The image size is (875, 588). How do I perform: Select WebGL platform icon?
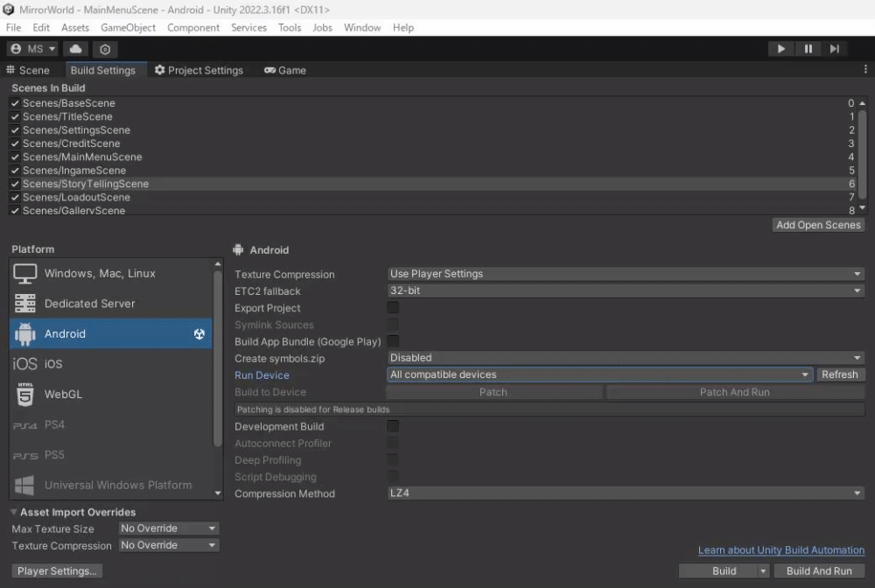(25, 394)
